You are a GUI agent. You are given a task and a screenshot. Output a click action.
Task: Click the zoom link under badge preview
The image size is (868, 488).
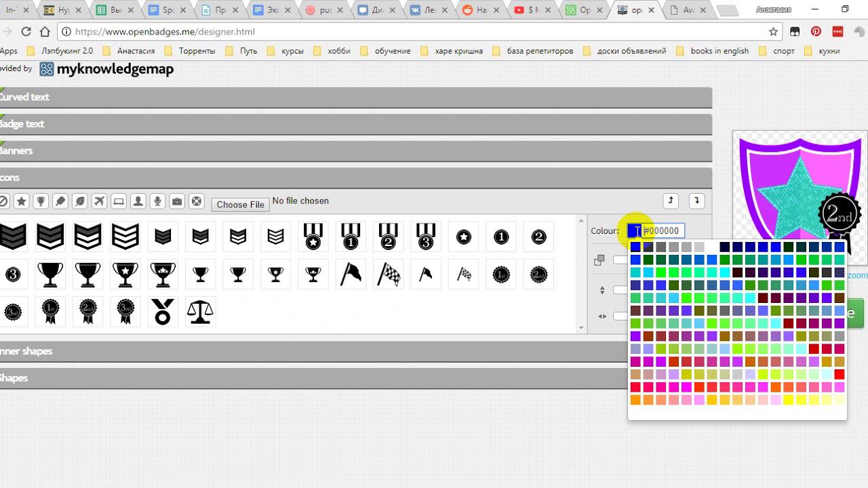click(857, 275)
